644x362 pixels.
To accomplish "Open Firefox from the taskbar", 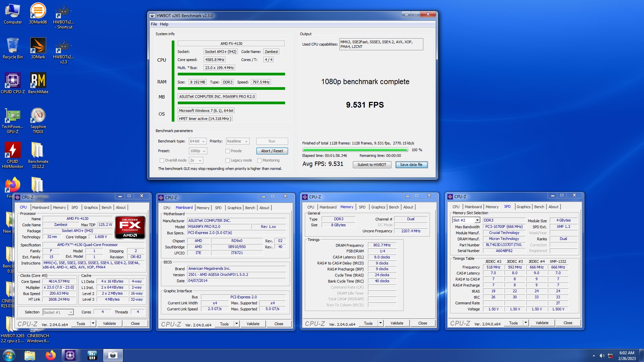I will 51,355.
